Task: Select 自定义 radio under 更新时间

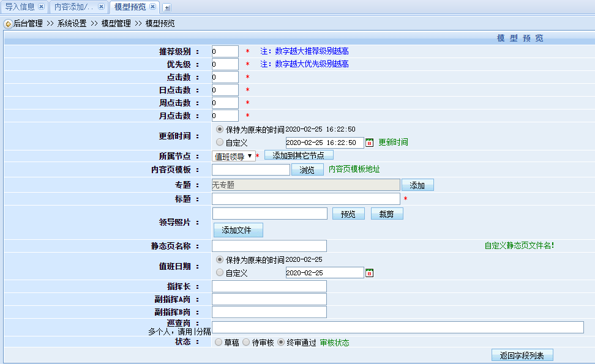Action: click(220, 142)
